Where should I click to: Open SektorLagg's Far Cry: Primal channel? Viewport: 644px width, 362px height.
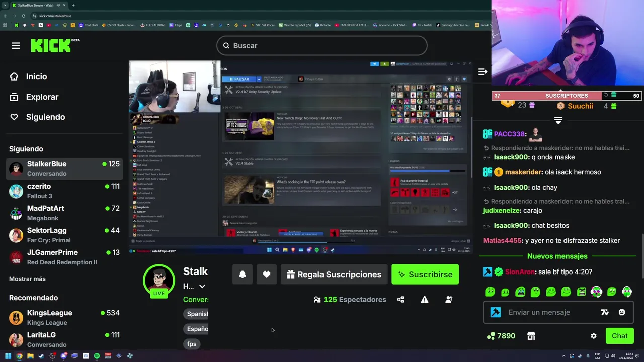point(64,235)
